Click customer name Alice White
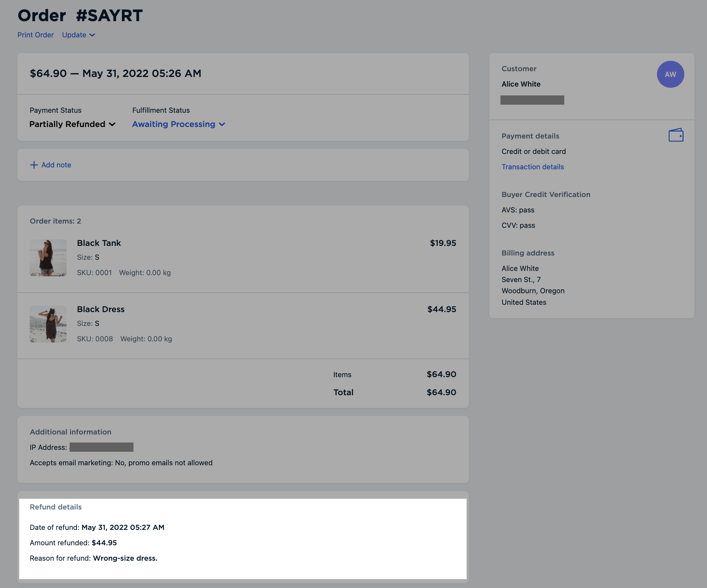707x588 pixels. tap(521, 84)
